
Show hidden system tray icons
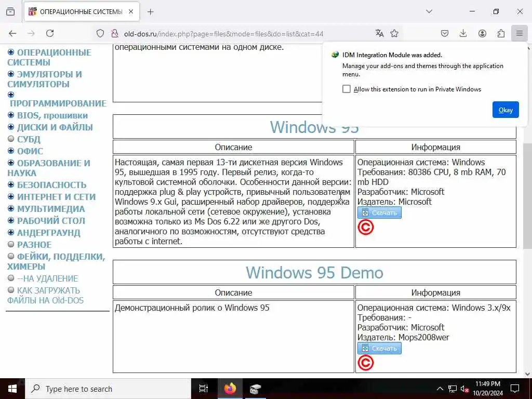point(440,389)
